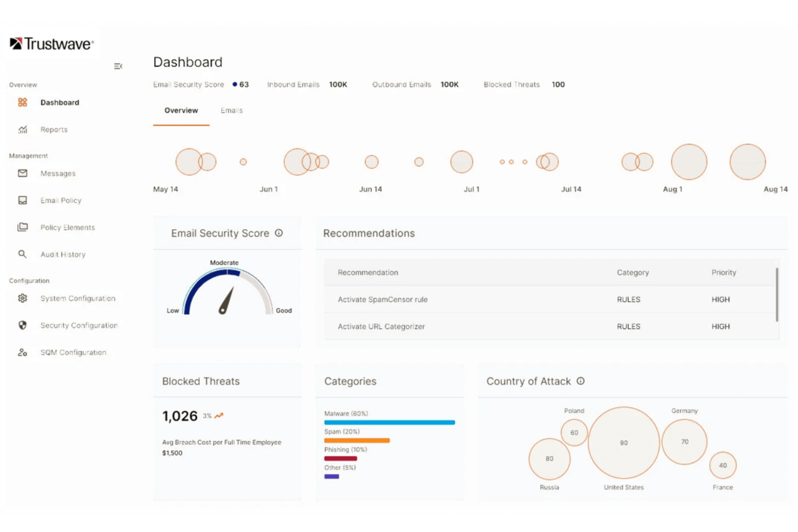The height and width of the screenshot is (532, 798).
Task: Click the Reports chart icon in sidebar
Action: (22, 129)
